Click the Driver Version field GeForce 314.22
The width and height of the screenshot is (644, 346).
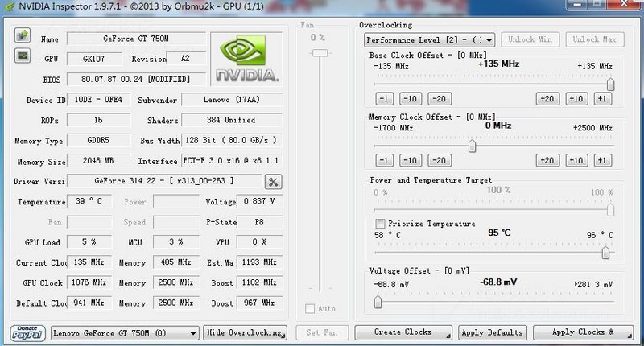click(x=164, y=181)
